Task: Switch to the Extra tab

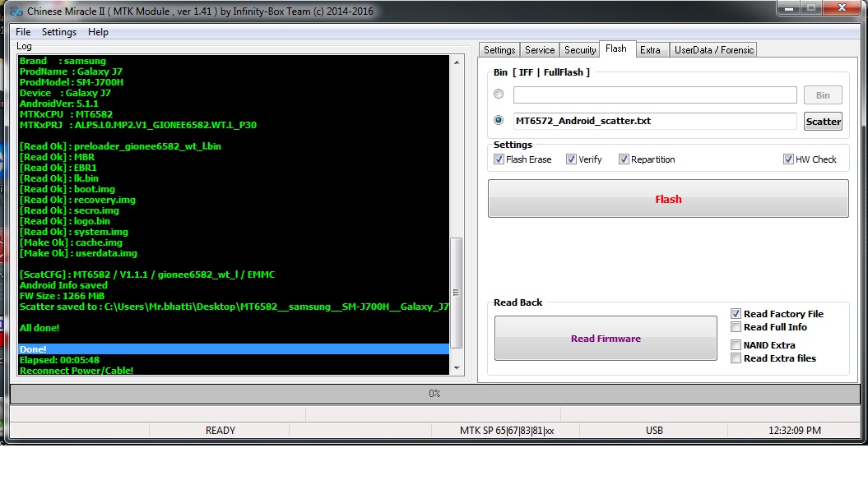Action: click(651, 50)
